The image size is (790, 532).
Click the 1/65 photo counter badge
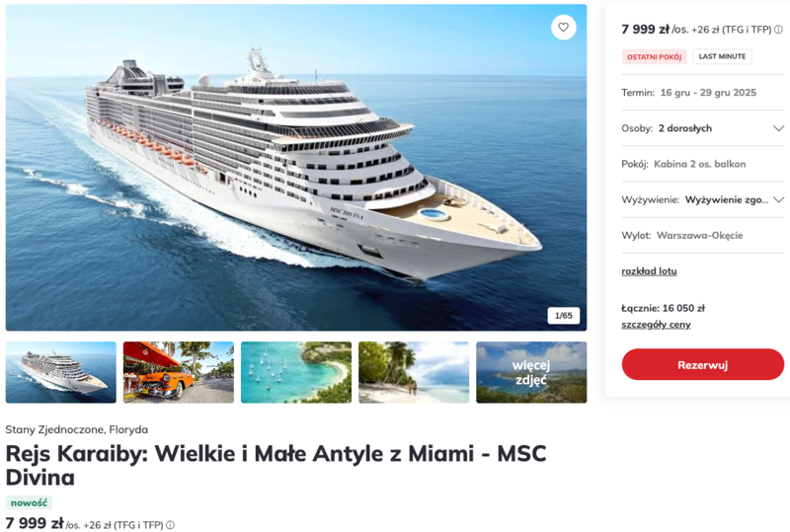(x=564, y=316)
